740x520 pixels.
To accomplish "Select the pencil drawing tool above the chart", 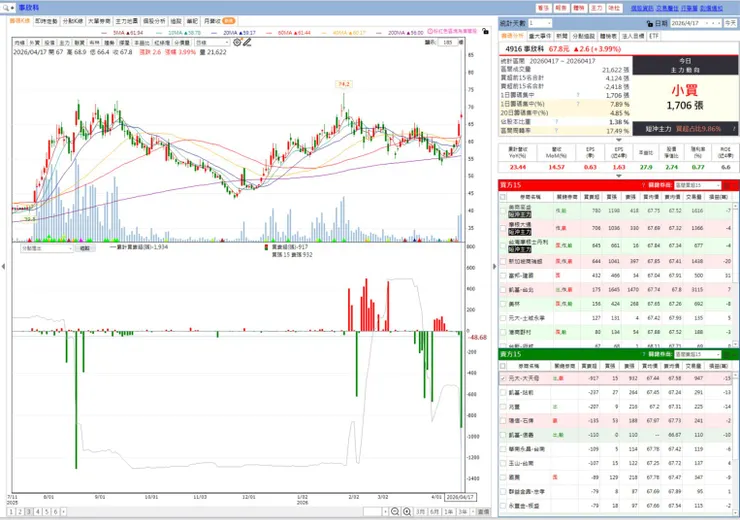I will coord(247,42).
